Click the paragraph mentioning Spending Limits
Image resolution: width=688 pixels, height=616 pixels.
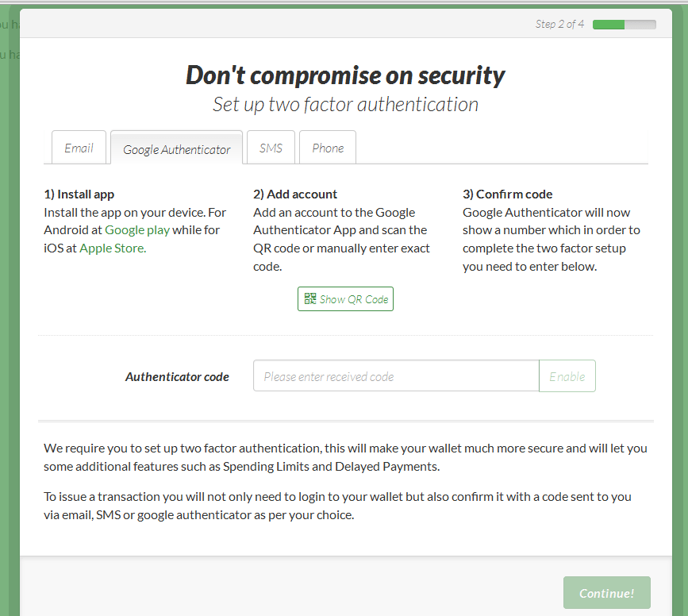345,457
